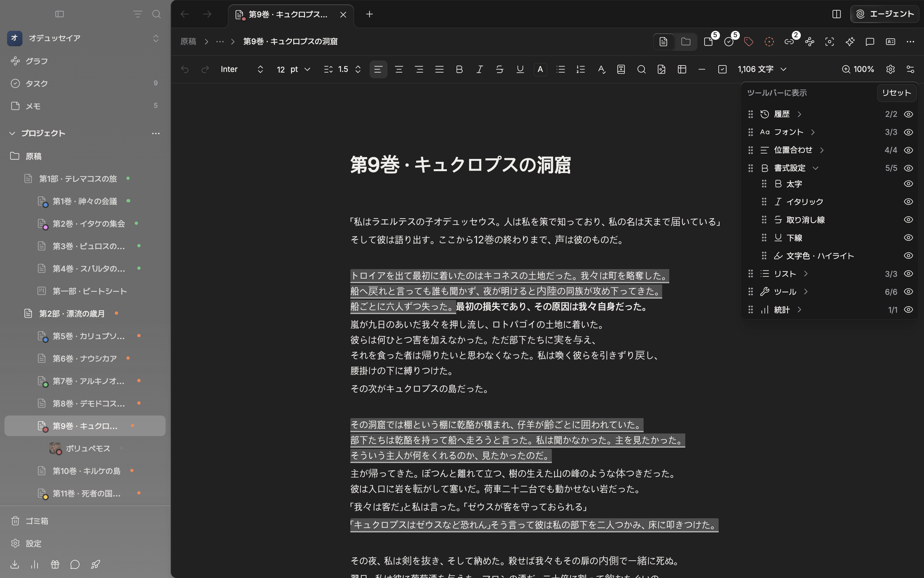Justify text alignment in toolbar
The image size is (924, 578).
tap(439, 69)
